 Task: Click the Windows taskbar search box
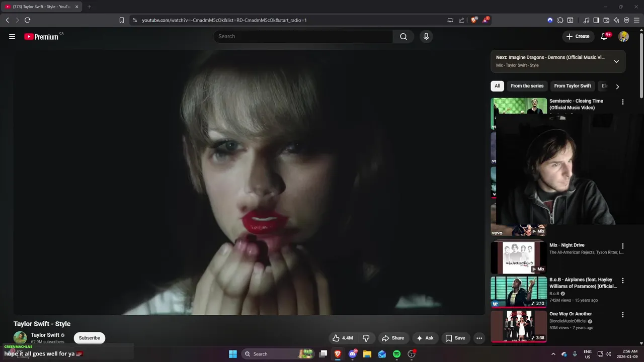[x=278, y=354]
